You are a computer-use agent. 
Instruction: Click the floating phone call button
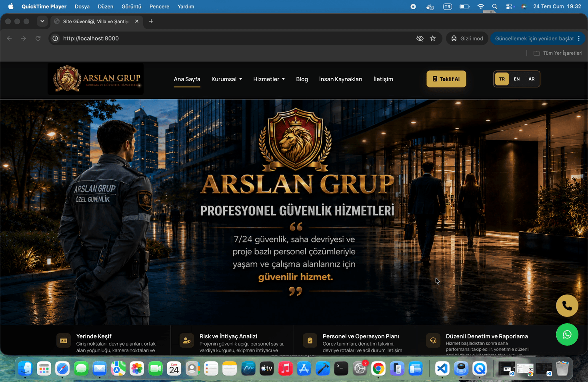click(567, 306)
